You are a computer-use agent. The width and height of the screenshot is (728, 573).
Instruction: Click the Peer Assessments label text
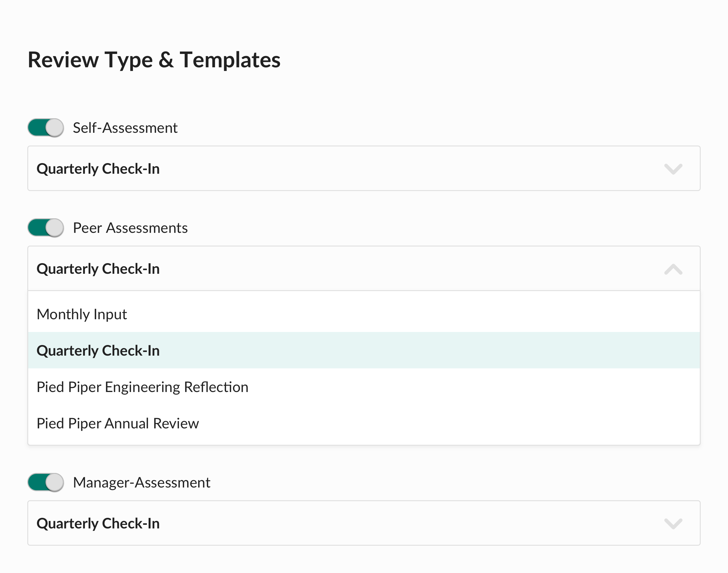[130, 228]
